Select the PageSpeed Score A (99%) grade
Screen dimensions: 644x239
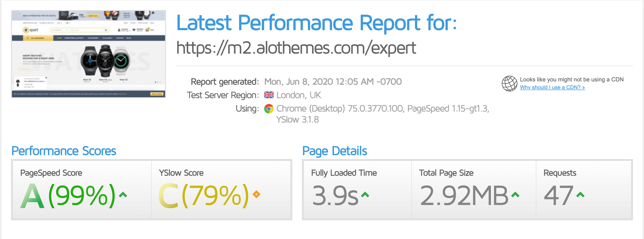click(68, 195)
